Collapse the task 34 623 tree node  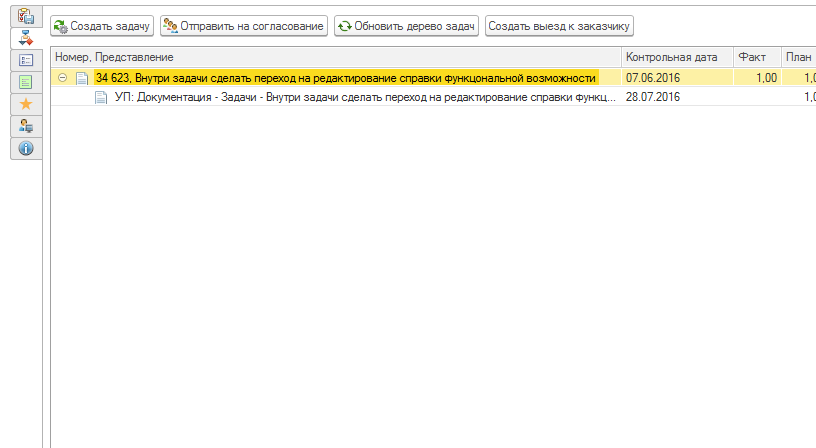(63, 78)
